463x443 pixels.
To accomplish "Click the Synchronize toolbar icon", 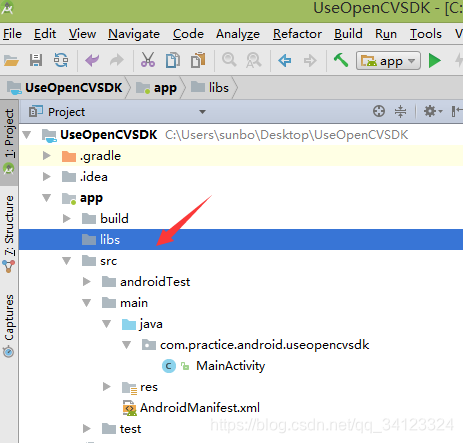I will [61, 61].
